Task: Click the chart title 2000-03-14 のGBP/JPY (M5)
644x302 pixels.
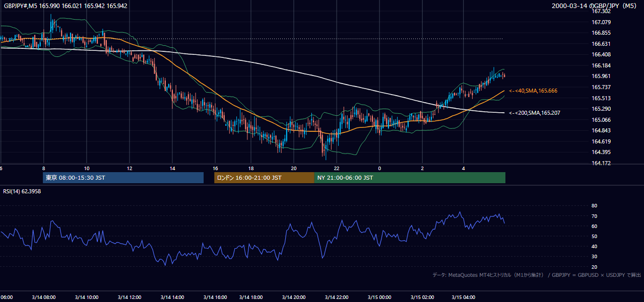Action: [595, 6]
